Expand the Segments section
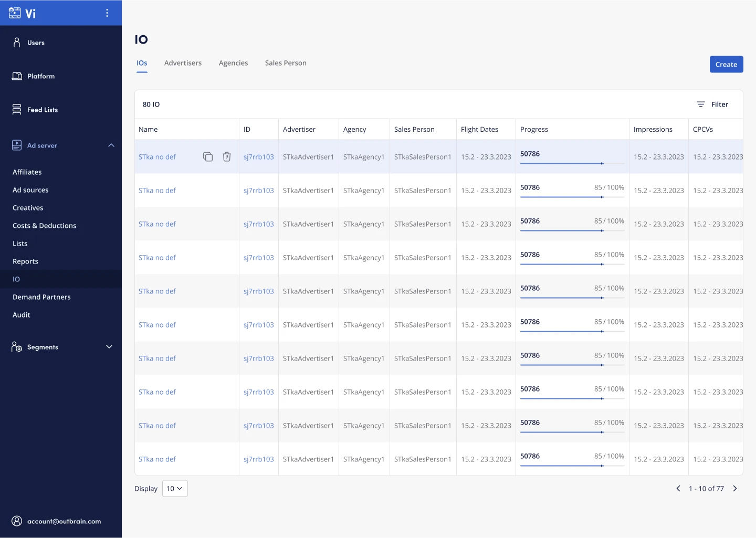The width and height of the screenshot is (756, 538). tap(109, 347)
